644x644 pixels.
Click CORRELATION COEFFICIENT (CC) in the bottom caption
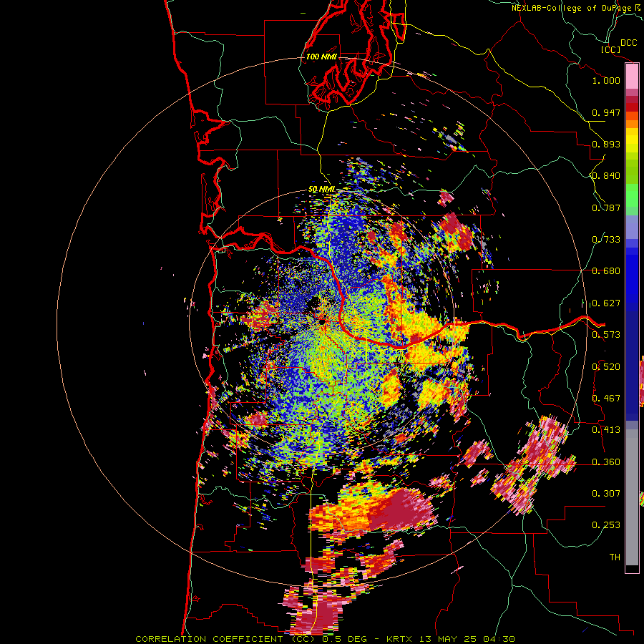[x=226, y=639]
